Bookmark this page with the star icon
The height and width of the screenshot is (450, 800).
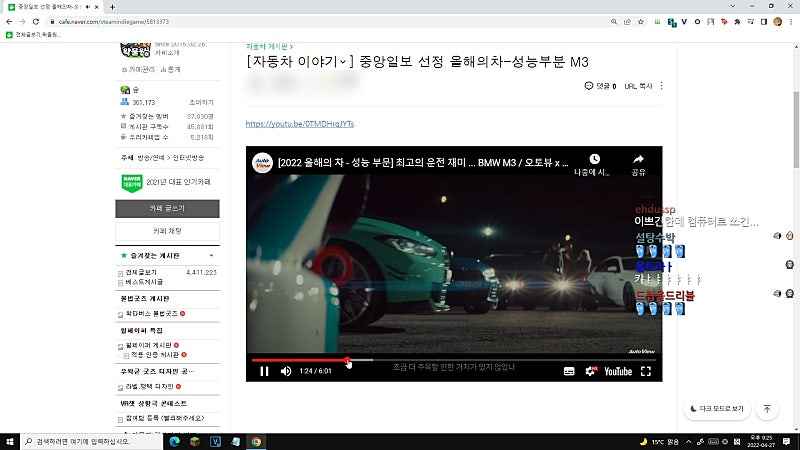641,22
